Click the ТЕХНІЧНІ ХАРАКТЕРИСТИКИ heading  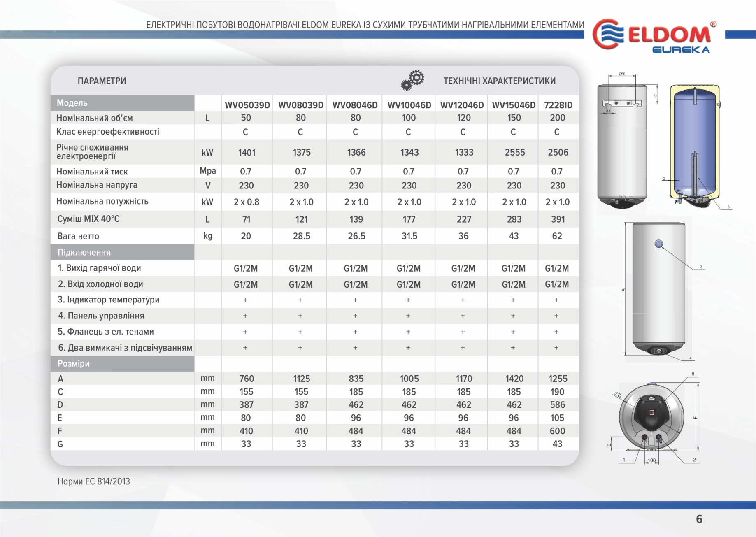click(x=500, y=81)
